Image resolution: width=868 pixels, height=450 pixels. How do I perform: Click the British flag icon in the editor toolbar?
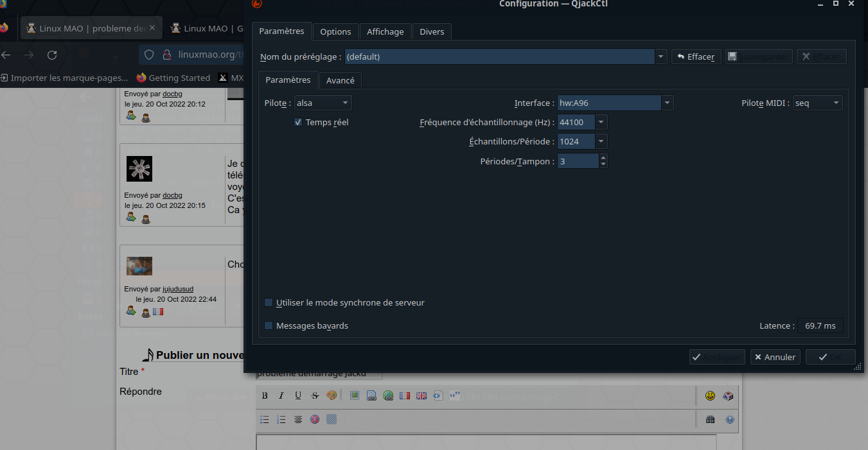421,396
